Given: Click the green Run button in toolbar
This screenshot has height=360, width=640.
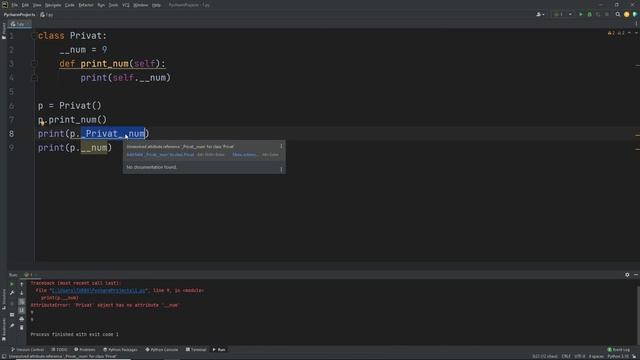Looking at the screenshot, I should [x=581, y=14].
